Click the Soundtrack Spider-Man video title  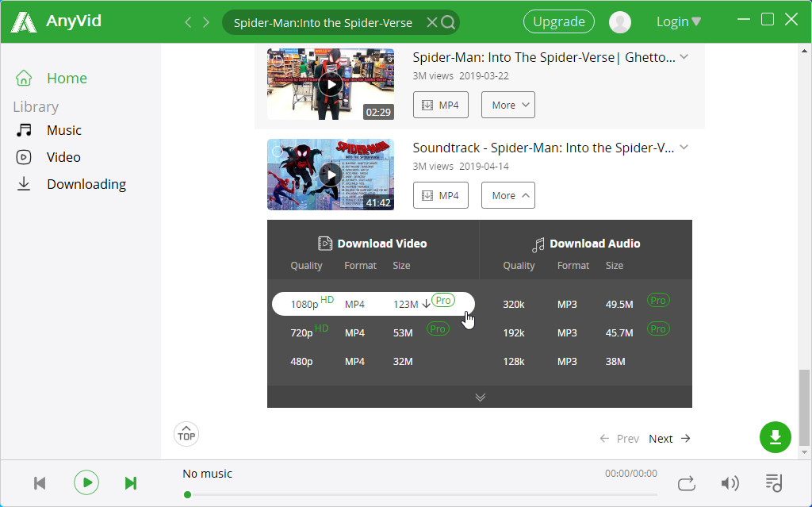coord(543,148)
